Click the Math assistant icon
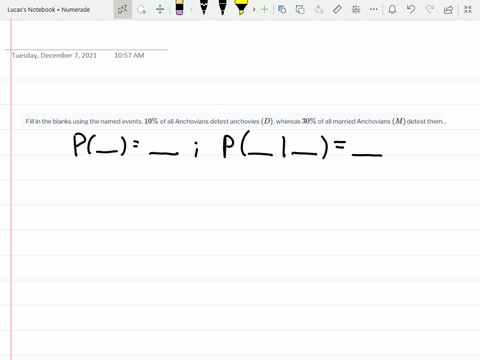Image resolution: width=480 pixels, height=360 pixels. coord(356,9)
